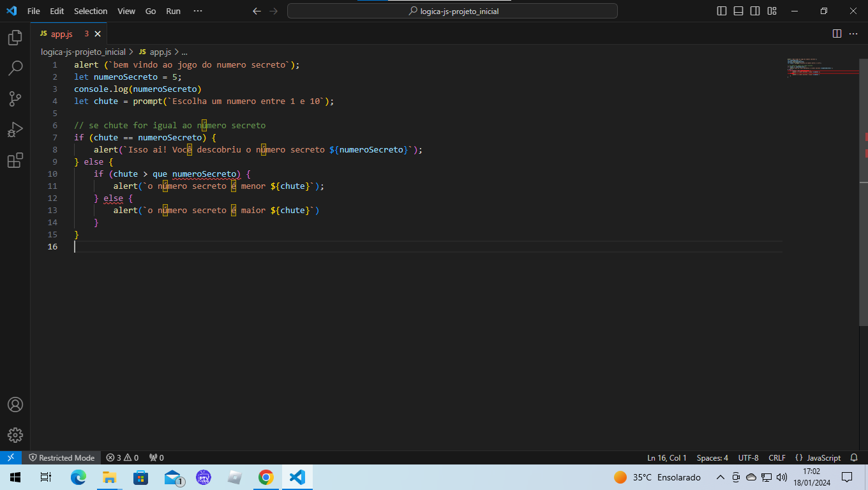The height and width of the screenshot is (490, 868).
Task: Open the Customize Layout icon
Action: pos(772,11)
